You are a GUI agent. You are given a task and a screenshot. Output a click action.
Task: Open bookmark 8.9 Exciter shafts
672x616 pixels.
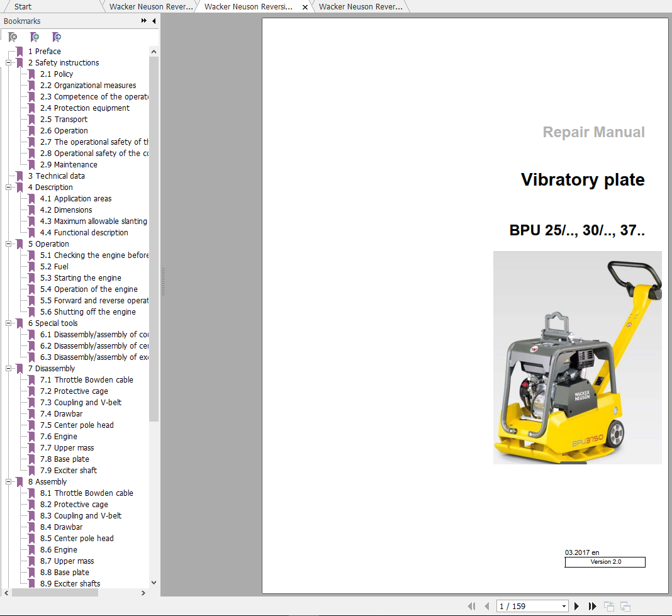70,584
